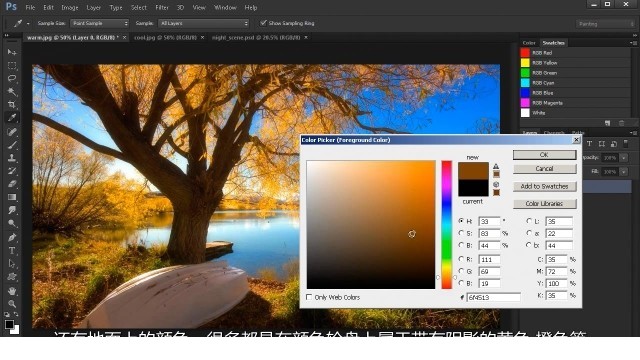Open the Filter menu

point(162,7)
